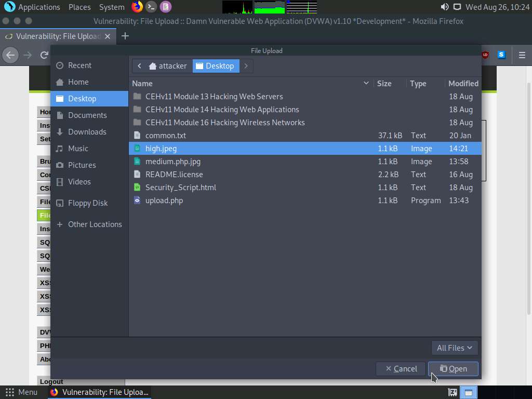Switch to the Vulnerability: File Upload tab
Screen dimensions: 532x399
click(58, 36)
